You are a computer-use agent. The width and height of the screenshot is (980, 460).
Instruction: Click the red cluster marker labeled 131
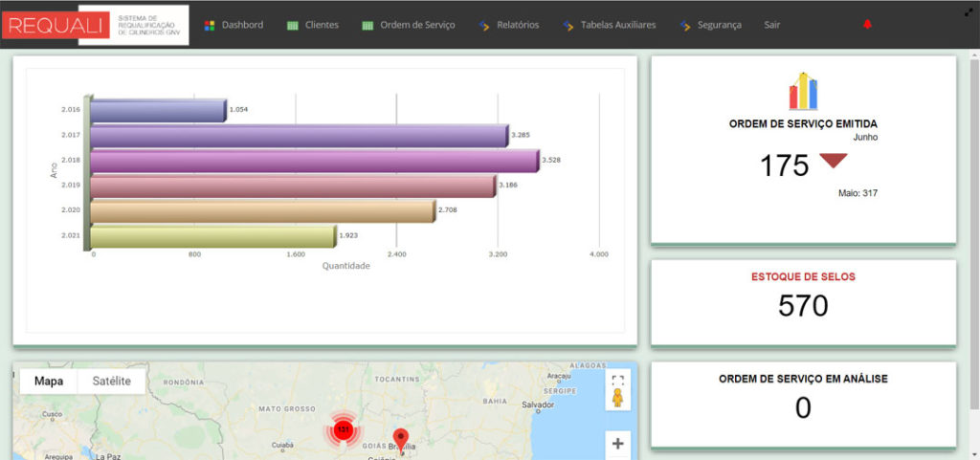342,429
